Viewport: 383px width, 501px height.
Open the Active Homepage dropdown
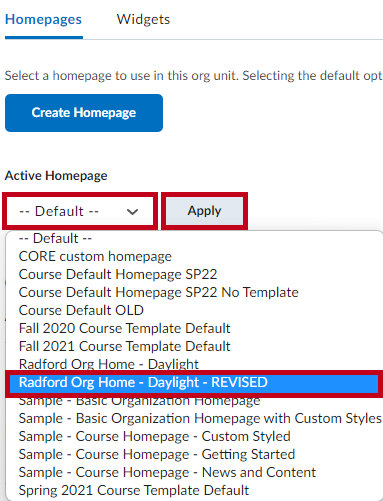(x=80, y=211)
